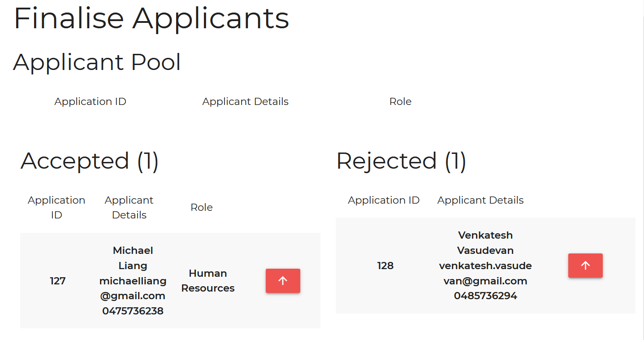Click Application ID header in Rejected table

pos(384,200)
